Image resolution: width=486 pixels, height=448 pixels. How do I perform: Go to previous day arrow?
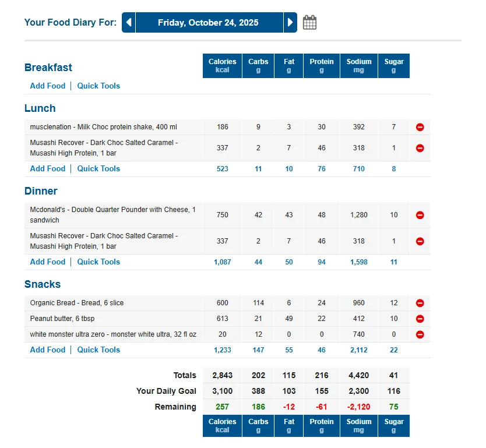point(129,22)
